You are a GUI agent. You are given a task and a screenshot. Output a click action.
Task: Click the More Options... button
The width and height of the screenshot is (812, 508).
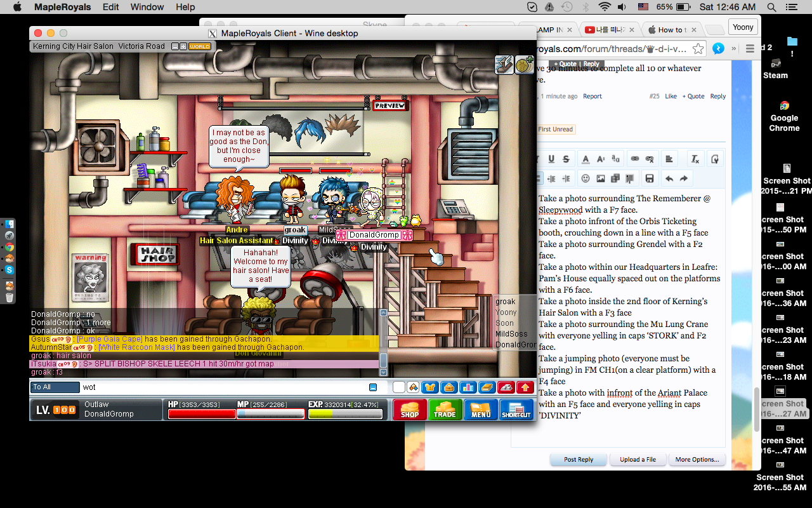point(697,459)
